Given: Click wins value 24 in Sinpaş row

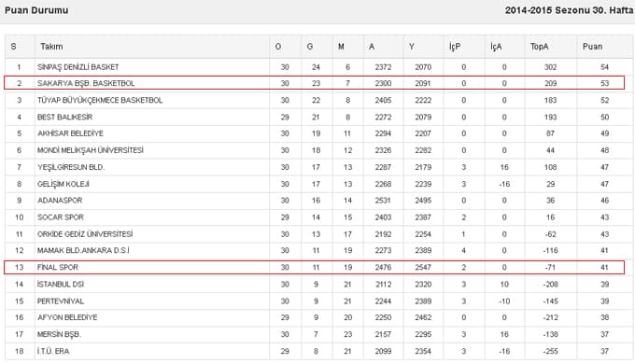Looking at the screenshot, I should pyautogui.click(x=316, y=67).
